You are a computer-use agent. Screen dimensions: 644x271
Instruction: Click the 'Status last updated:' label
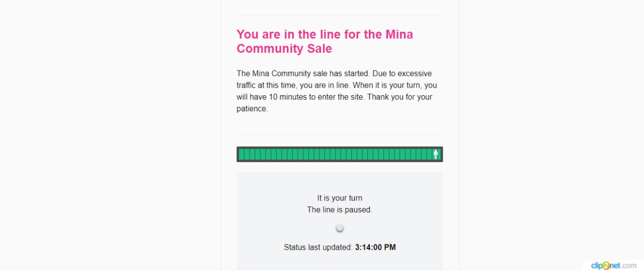click(x=318, y=247)
